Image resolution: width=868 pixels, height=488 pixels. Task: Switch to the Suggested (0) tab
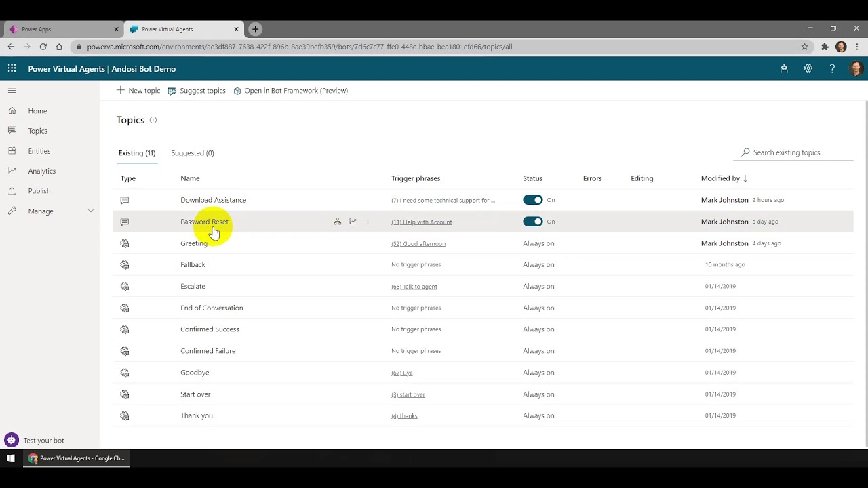click(x=193, y=153)
